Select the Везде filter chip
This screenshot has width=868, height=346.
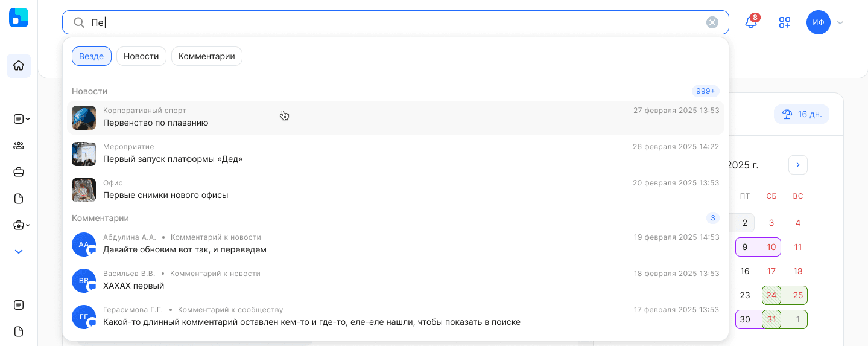92,56
